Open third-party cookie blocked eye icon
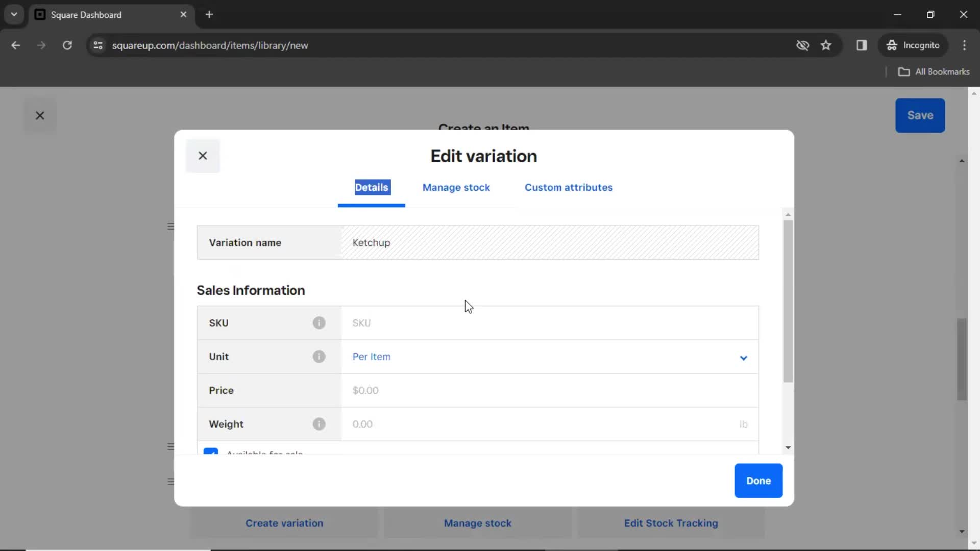The width and height of the screenshot is (980, 551). (x=802, y=45)
